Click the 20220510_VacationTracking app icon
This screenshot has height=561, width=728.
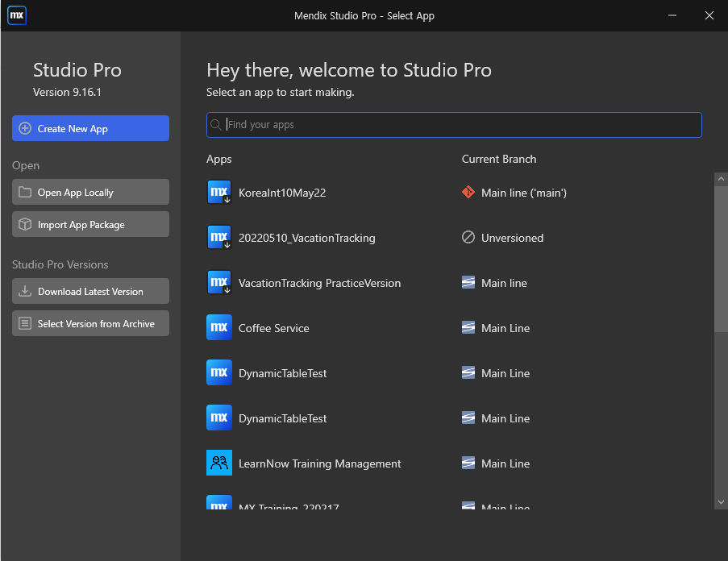pos(219,237)
